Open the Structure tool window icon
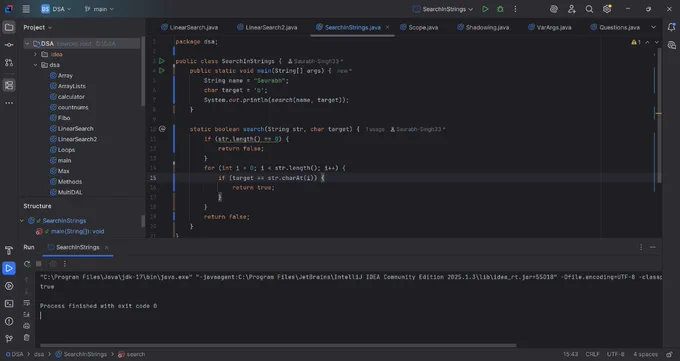This screenshot has height=361, width=680. point(9,85)
